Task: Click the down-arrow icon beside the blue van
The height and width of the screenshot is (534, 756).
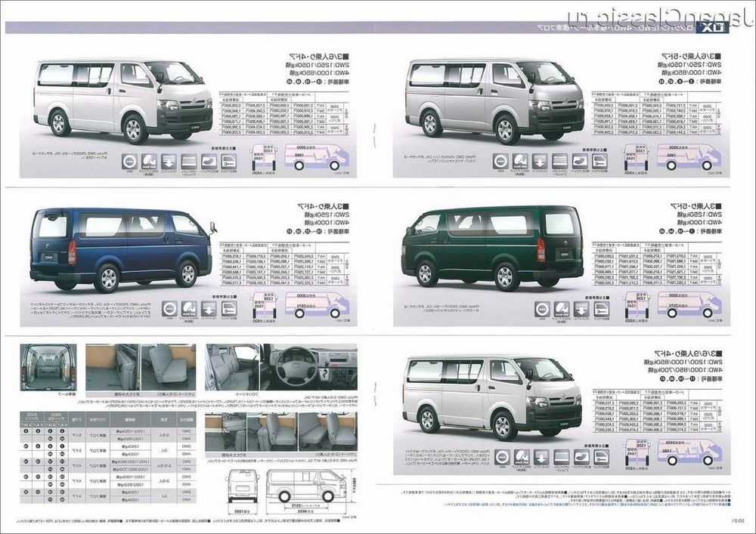Action: click(x=209, y=309)
